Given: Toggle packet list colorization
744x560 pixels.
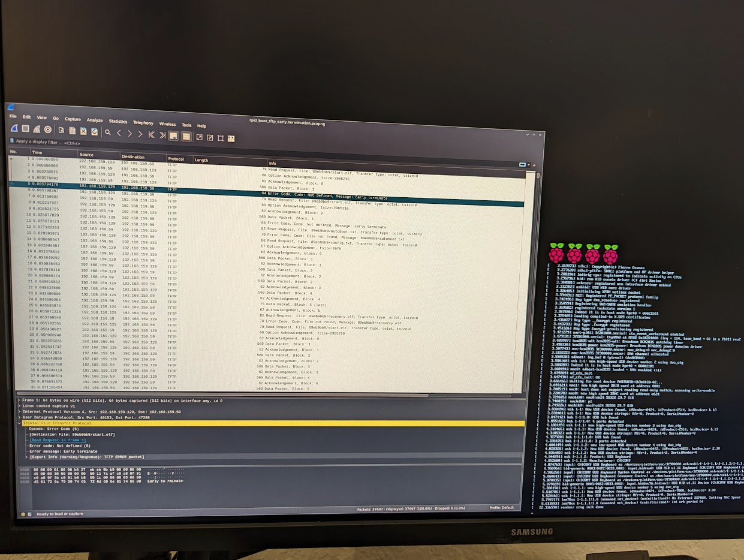Looking at the screenshot, I should pyautogui.click(x=186, y=134).
